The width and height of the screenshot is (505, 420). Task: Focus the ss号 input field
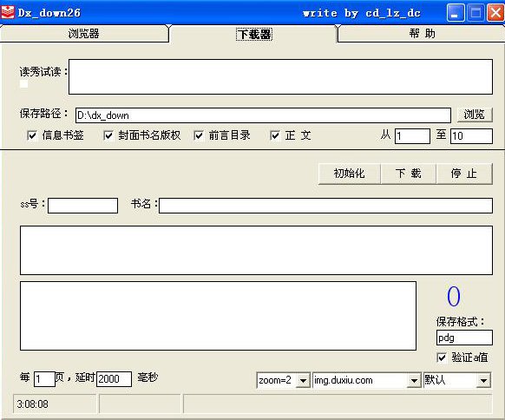pos(82,206)
